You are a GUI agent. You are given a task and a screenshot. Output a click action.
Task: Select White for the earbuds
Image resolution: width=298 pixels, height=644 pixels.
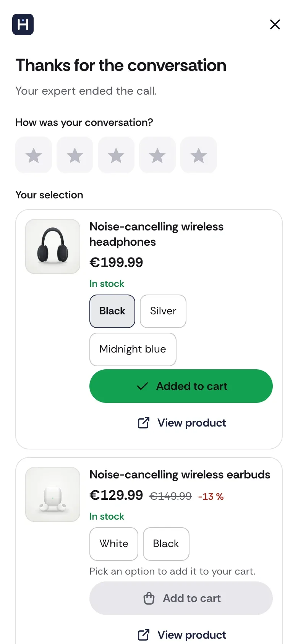coord(114,544)
